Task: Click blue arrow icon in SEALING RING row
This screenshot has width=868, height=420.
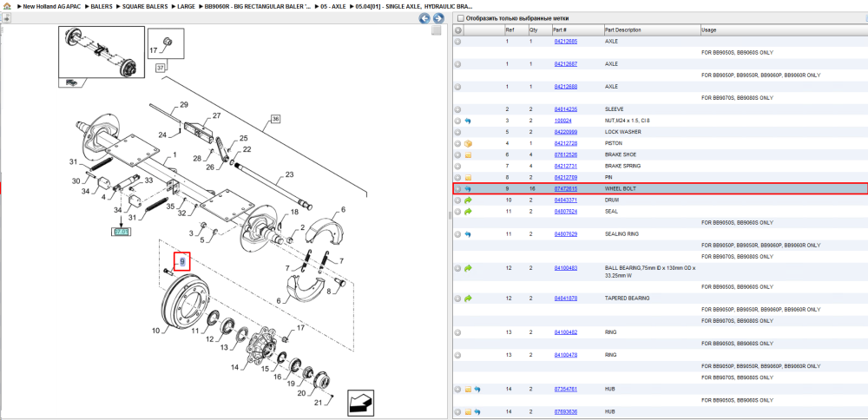Action: point(468,234)
